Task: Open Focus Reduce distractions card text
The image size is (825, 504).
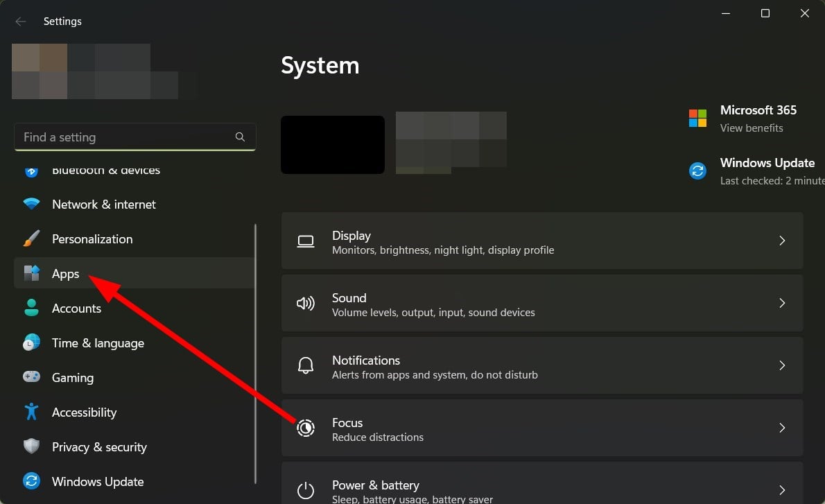Action: [x=378, y=437]
